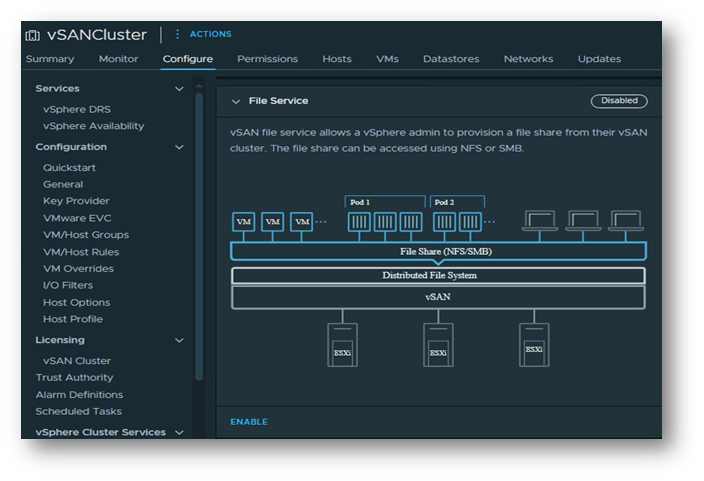
Task: Select VM/Host Groups
Action: pos(86,235)
